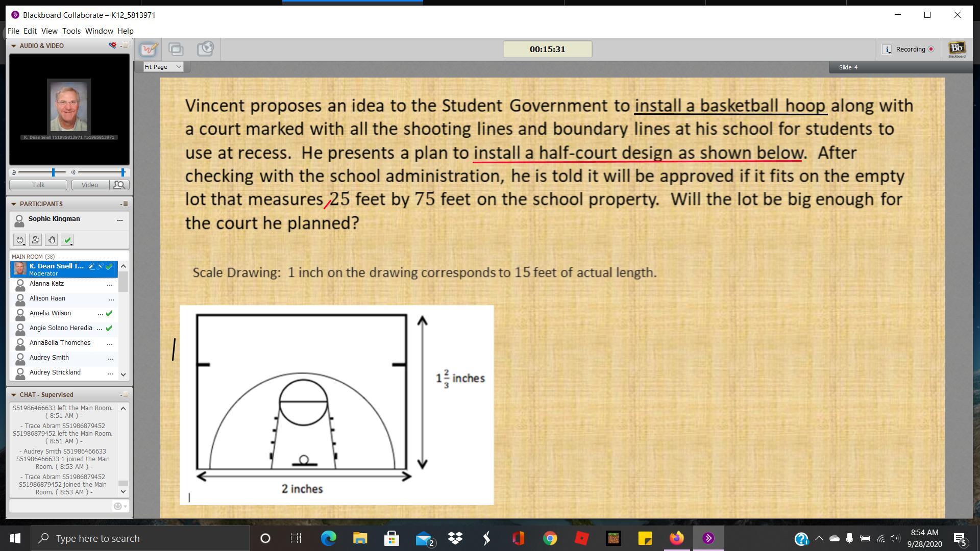Open the Fit Page zoom dropdown
The height and width of the screenshot is (551, 980).
(x=163, y=67)
